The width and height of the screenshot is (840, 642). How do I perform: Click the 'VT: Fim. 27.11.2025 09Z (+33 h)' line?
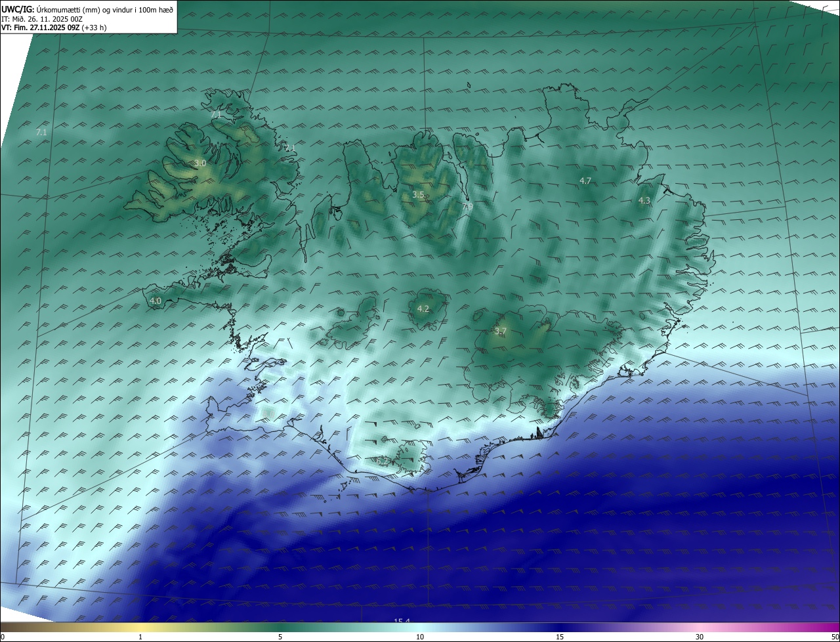(x=54, y=28)
